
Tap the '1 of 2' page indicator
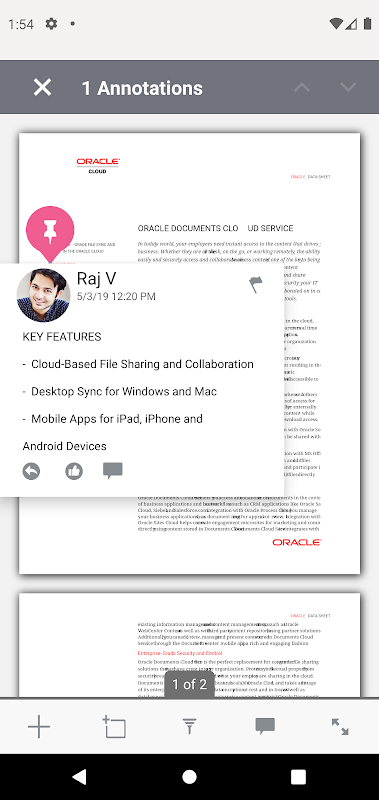click(x=189, y=684)
